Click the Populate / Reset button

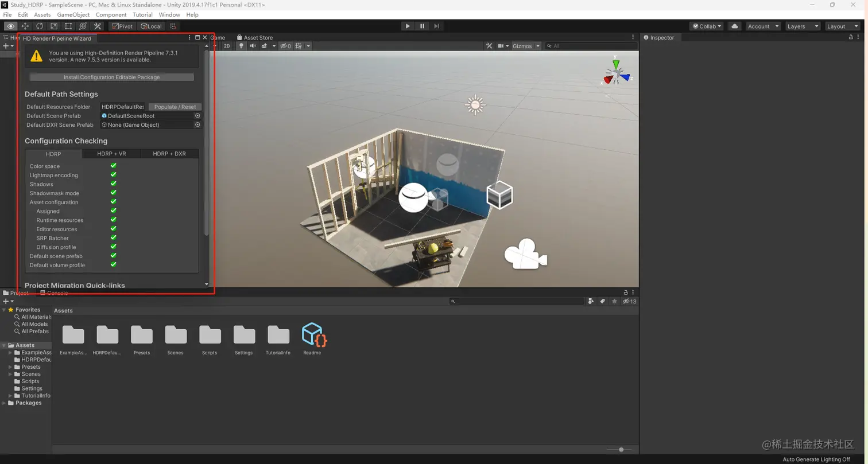pyautogui.click(x=175, y=107)
